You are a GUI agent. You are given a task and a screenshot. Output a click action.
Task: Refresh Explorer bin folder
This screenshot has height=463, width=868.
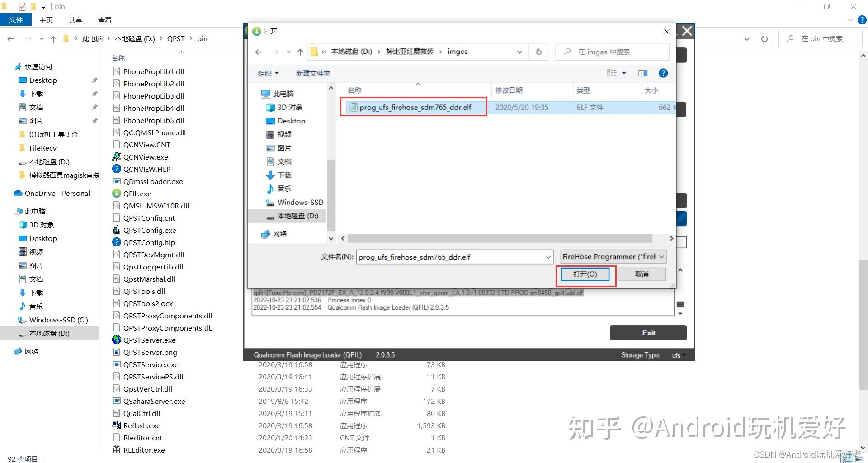(764, 39)
